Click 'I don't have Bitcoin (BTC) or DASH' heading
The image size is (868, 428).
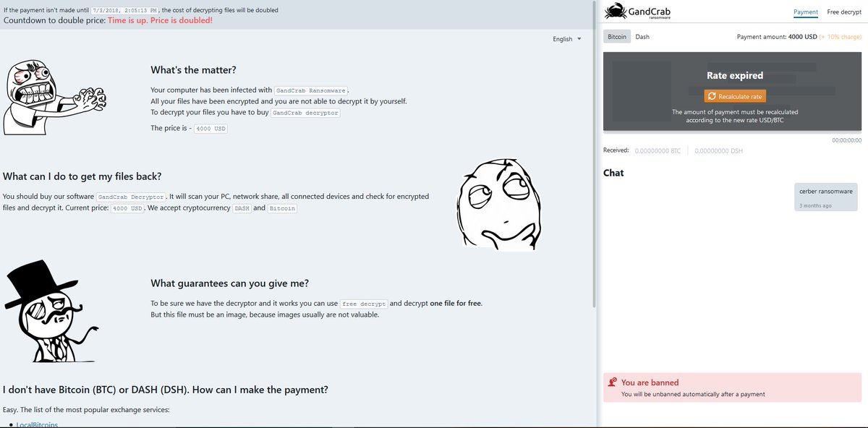coord(166,390)
